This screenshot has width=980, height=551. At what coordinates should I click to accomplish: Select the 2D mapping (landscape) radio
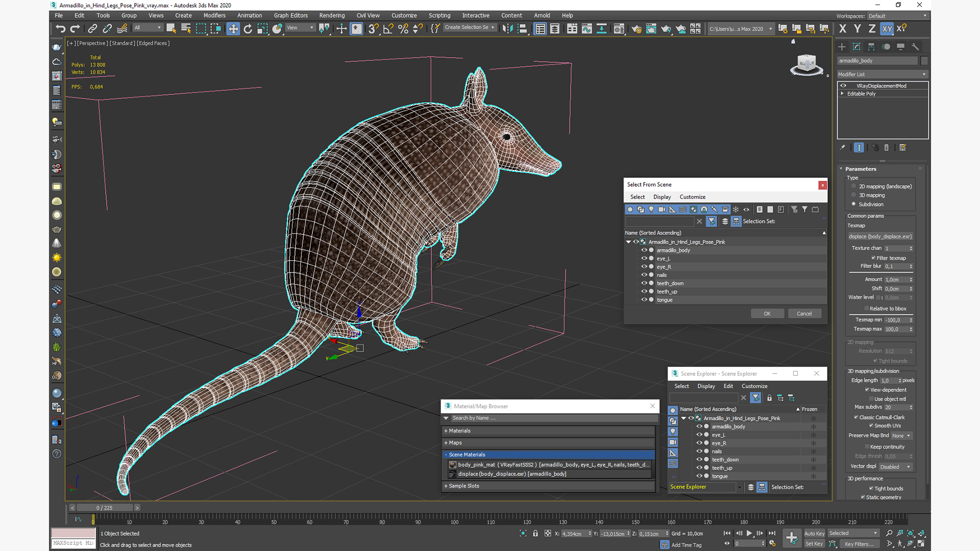tap(853, 186)
